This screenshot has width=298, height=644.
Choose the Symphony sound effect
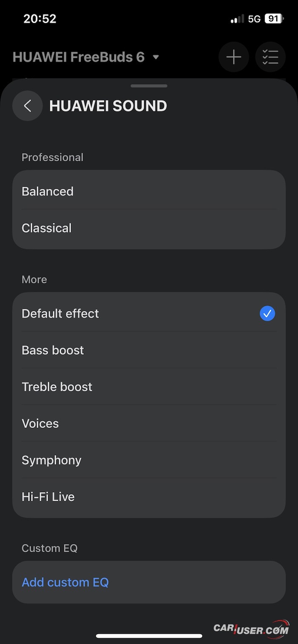[x=52, y=460]
